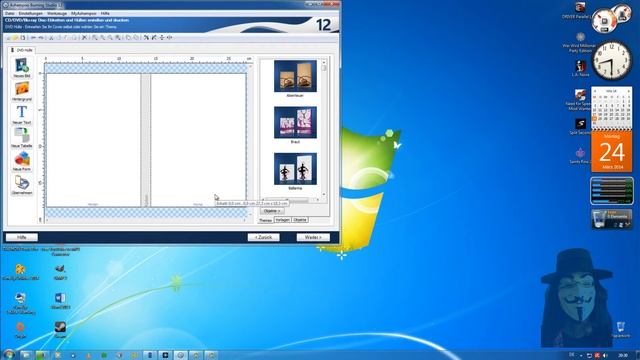640x360 pixels.
Task: Select Wer Wird Millionär desktop icon
Action: (580, 42)
